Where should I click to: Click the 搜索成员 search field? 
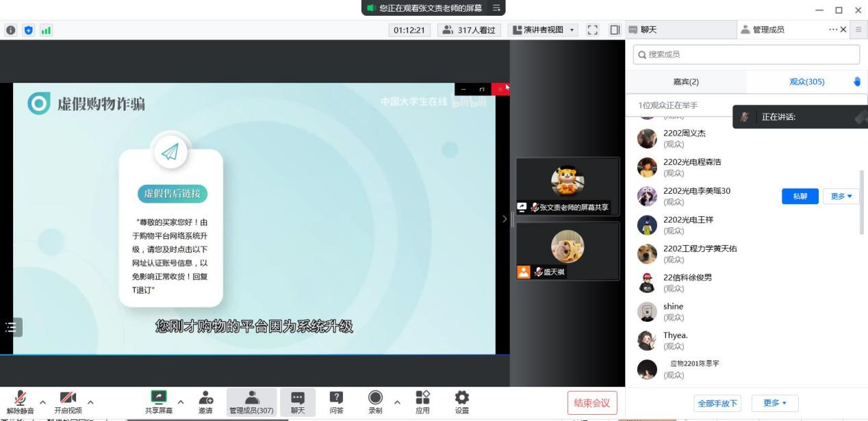746,55
